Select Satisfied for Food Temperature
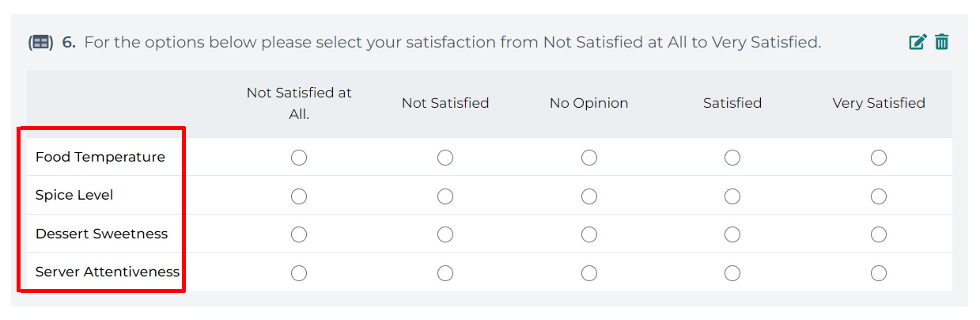The height and width of the screenshot is (320, 980). pos(732,158)
